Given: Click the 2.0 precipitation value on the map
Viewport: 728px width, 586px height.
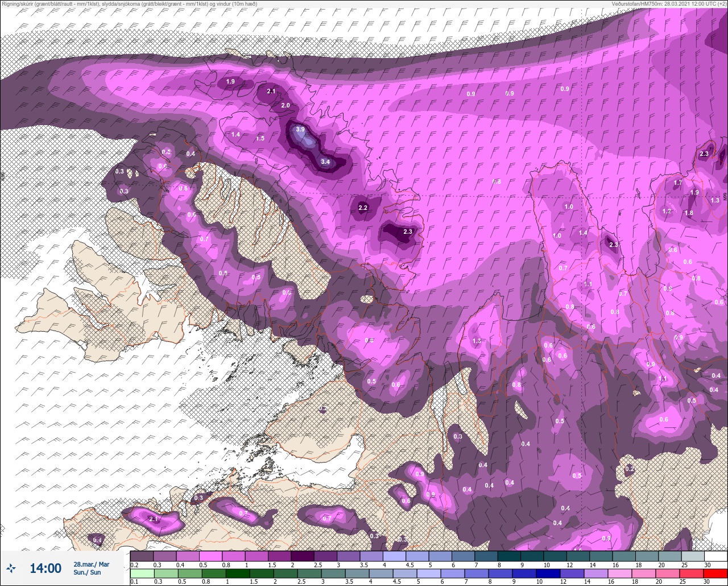Looking at the screenshot, I should pyautogui.click(x=286, y=106).
